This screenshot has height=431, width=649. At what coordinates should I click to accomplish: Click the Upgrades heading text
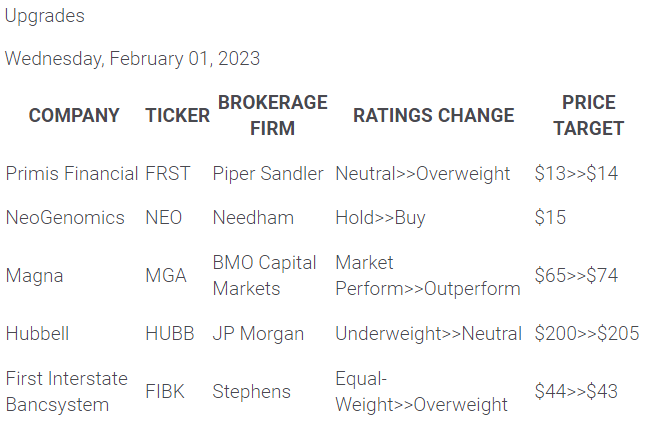(x=45, y=16)
